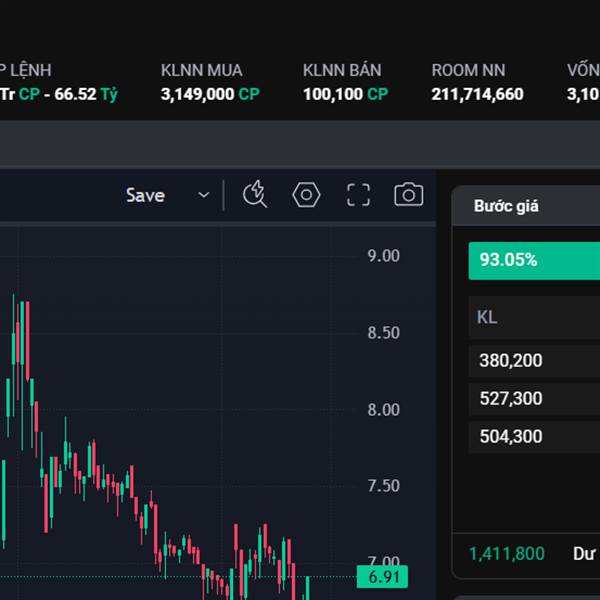
Task: Enter fullscreen mode for the chart
Action: (x=358, y=195)
